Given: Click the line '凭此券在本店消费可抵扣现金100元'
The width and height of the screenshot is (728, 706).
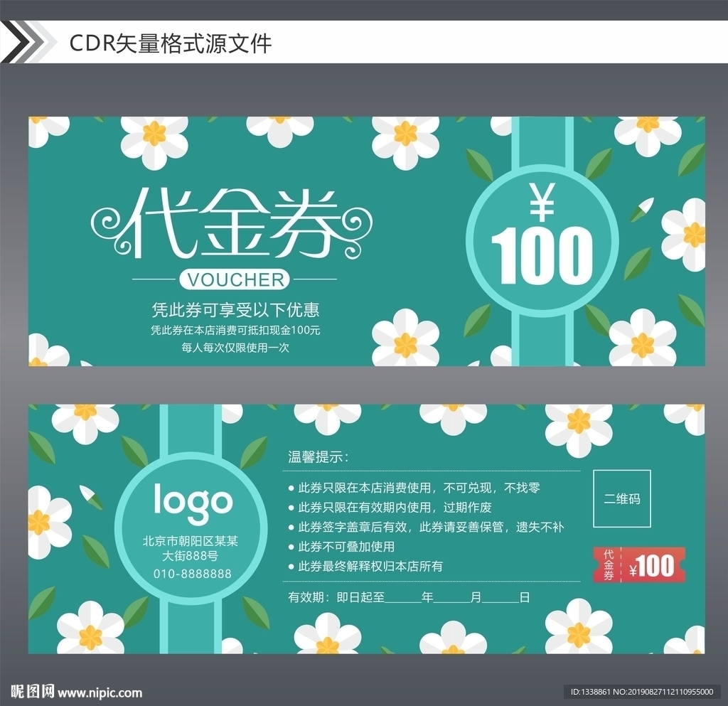Looking at the screenshot, I should pyautogui.click(x=235, y=330).
